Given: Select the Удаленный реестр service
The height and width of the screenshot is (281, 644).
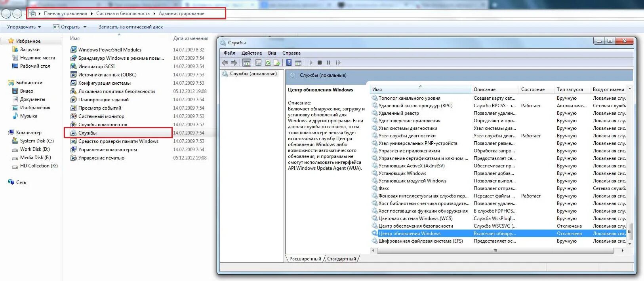Looking at the screenshot, I should click(x=499, y=113).
